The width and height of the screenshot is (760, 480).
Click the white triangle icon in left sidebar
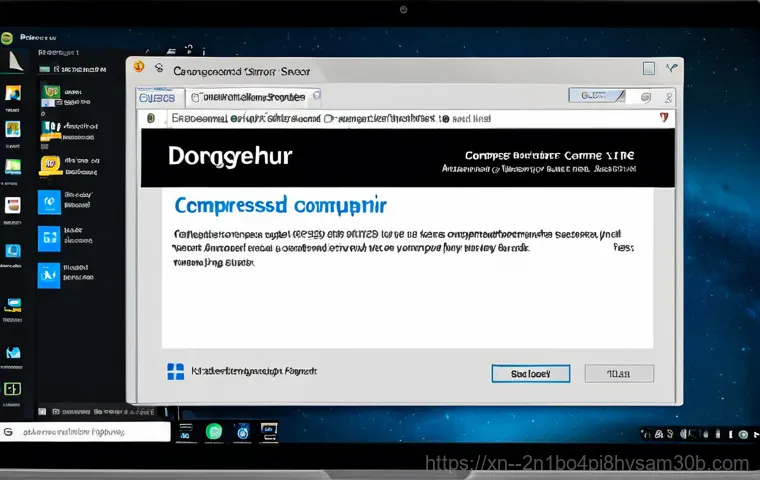[15, 61]
